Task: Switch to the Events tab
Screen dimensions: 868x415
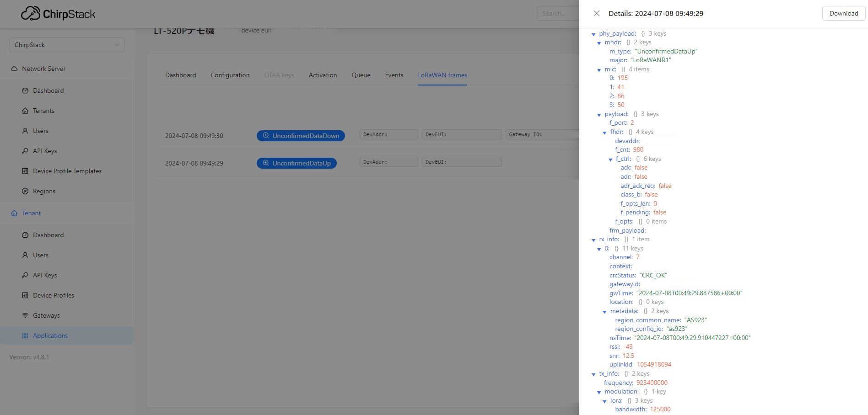Action: point(394,75)
